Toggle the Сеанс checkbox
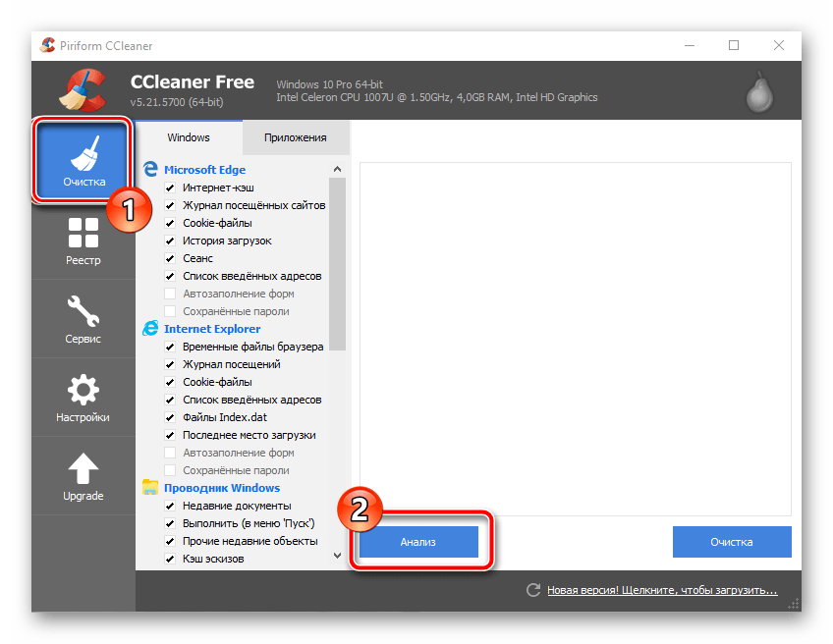Image resolution: width=833 pixels, height=644 pixels. (170, 258)
